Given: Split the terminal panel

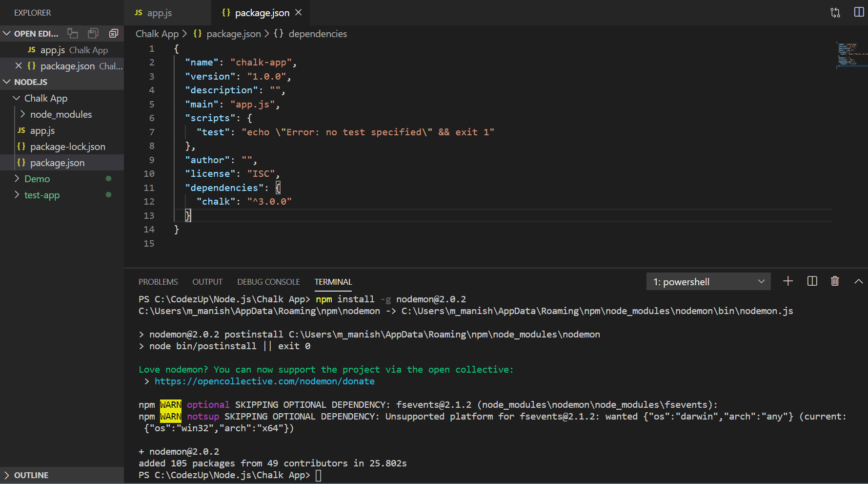Looking at the screenshot, I should click(811, 281).
